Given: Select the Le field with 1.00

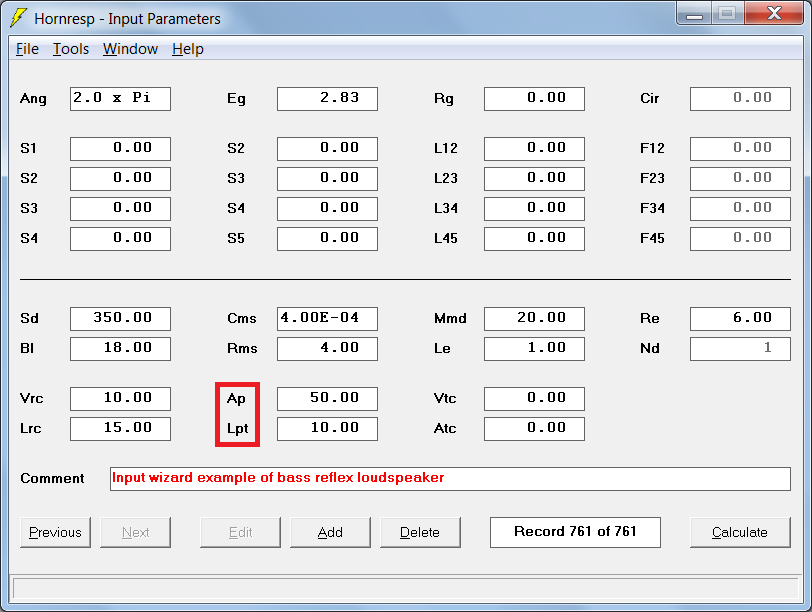Looking at the screenshot, I should point(534,348).
